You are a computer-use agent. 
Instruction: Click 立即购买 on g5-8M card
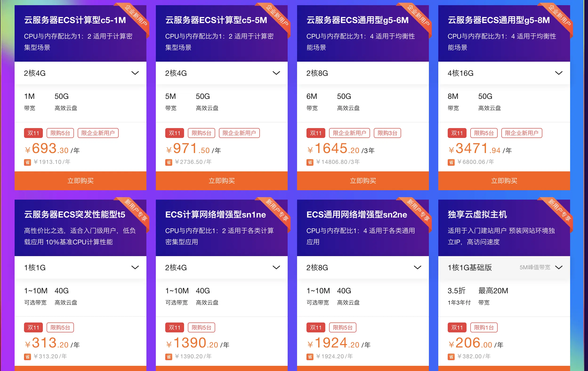click(x=504, y=181)
